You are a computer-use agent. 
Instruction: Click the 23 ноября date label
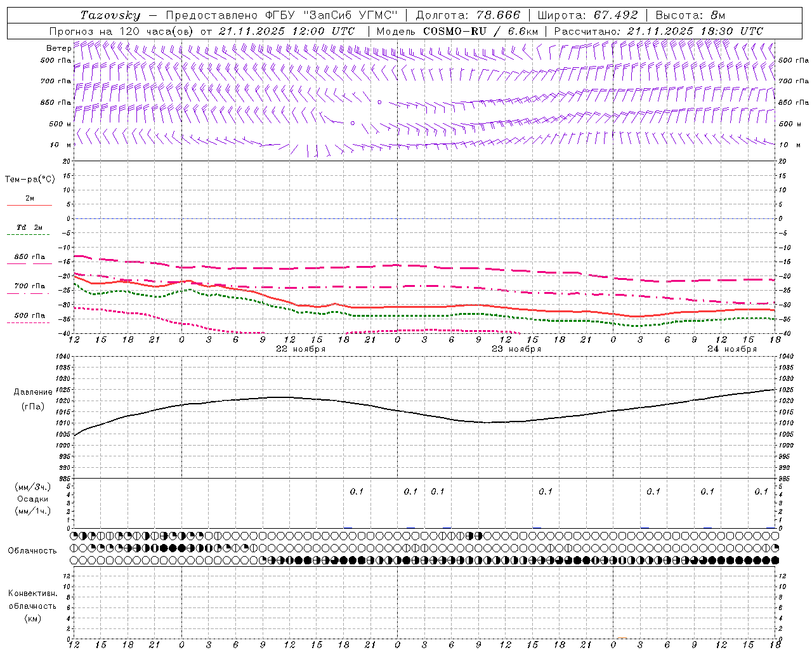point(516,349)
